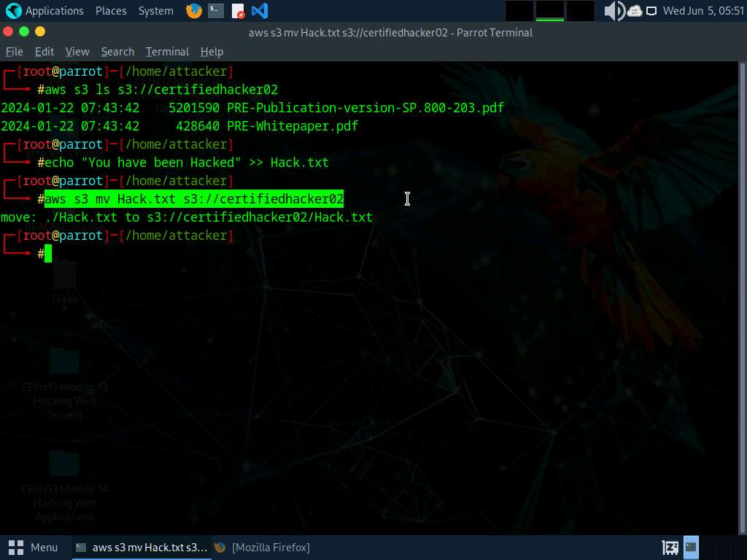Open the Terminal menu in menu bar

click(167, 52)
